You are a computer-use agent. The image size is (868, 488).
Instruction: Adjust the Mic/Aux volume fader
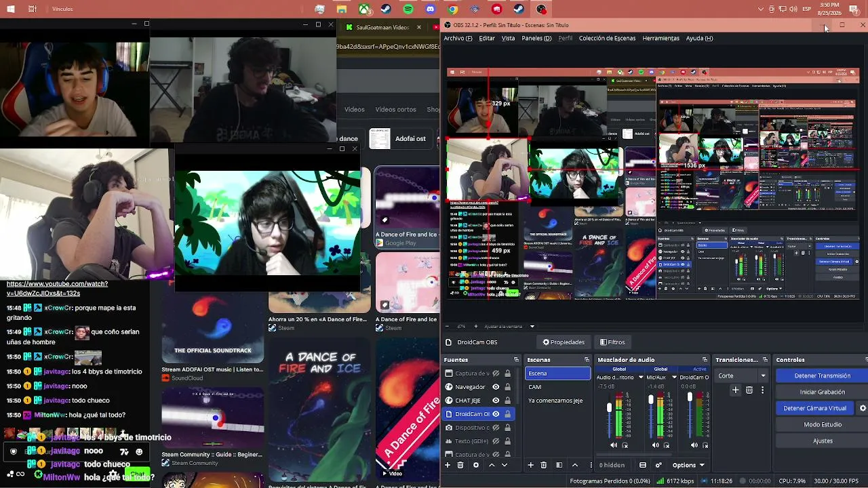(651, 400)
